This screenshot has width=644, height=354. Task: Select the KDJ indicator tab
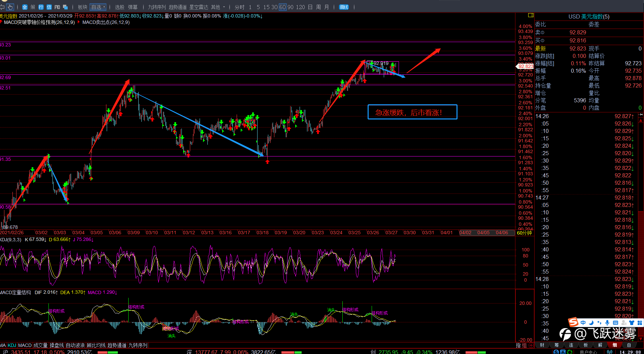coord(12,345)
